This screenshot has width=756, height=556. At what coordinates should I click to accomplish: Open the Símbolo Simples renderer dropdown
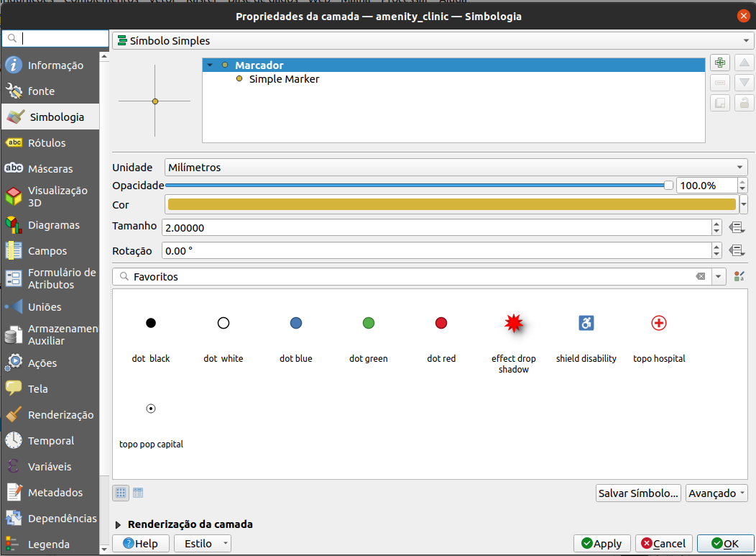(x=433, y=40)
